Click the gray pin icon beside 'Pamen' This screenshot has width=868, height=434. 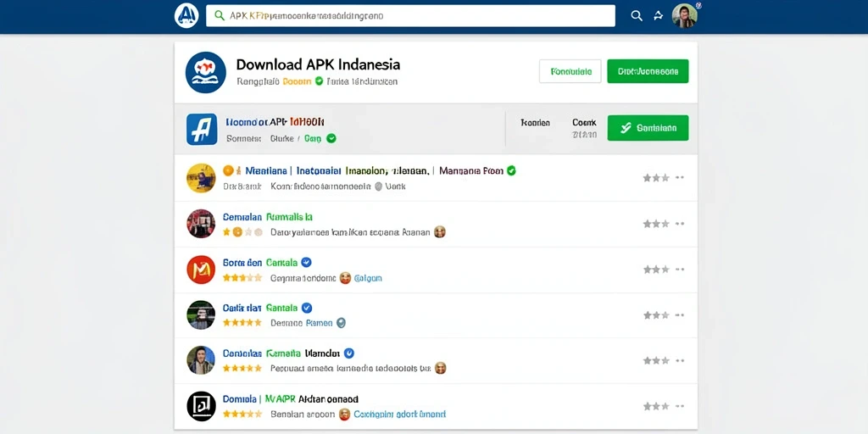[341, 323]
